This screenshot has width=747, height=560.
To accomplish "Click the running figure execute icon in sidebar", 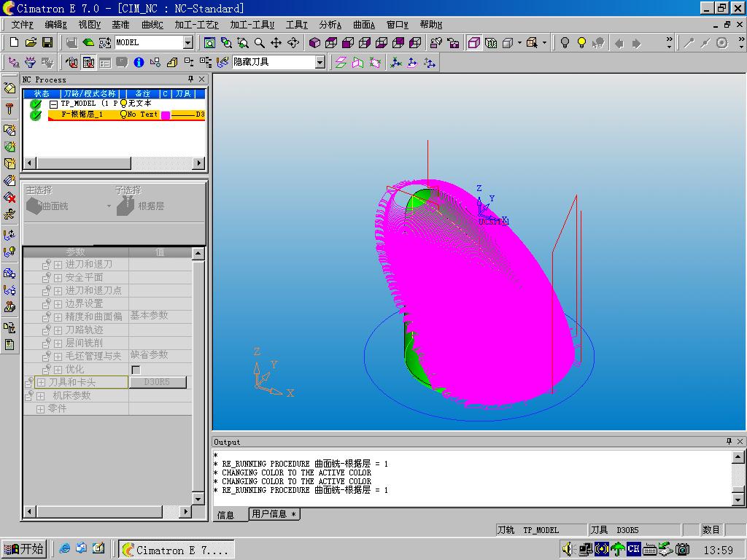I will coord(9,214).
